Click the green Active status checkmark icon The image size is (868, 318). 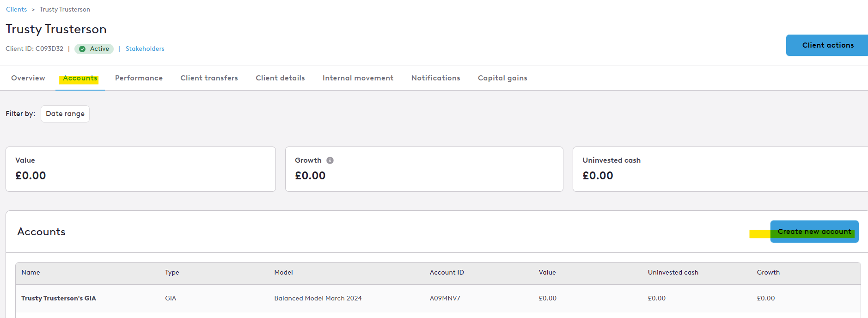coord(82,49)
